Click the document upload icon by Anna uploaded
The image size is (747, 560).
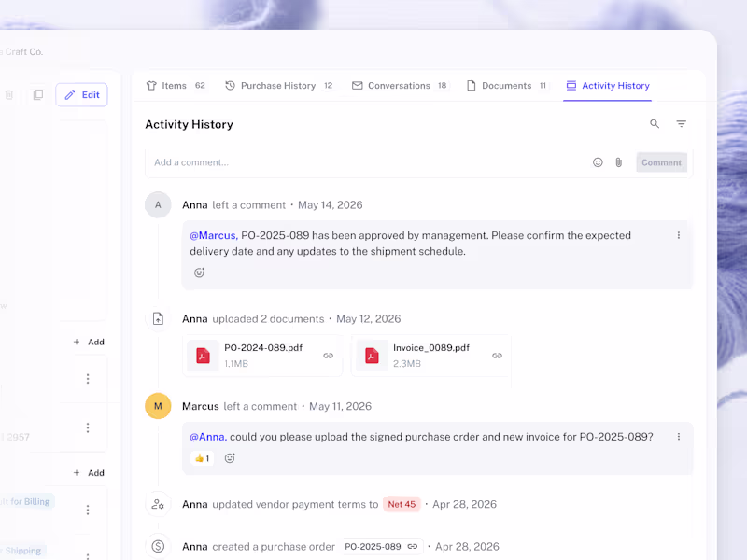(x=158, y=318)
